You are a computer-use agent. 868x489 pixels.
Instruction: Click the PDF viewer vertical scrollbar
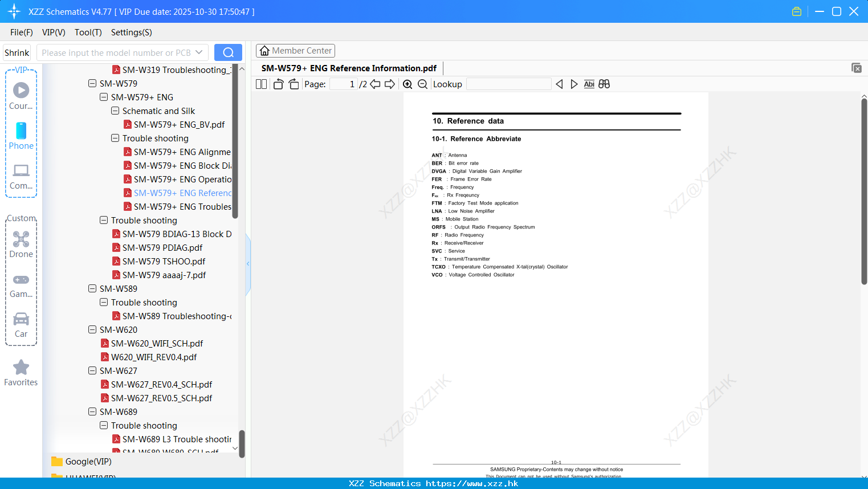[x=864, y=191]
